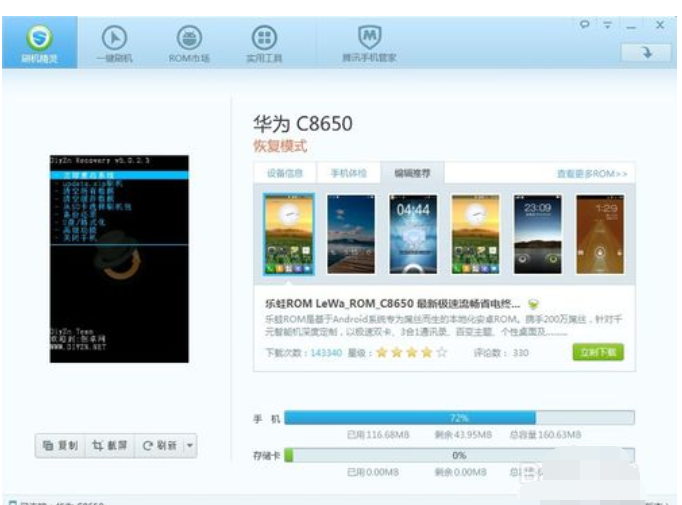Screen dimensions: 682x505
Task: Open the ROM市场 icon
Action: pos(188,43)
